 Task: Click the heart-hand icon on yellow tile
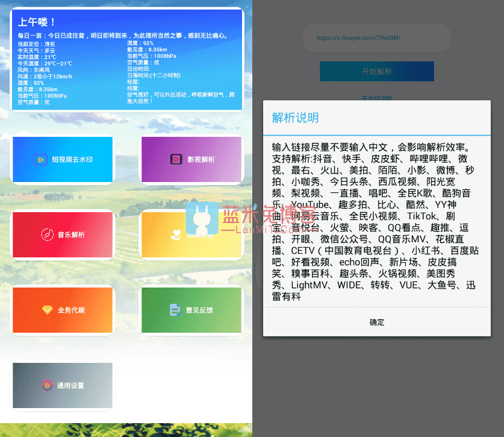176,235
